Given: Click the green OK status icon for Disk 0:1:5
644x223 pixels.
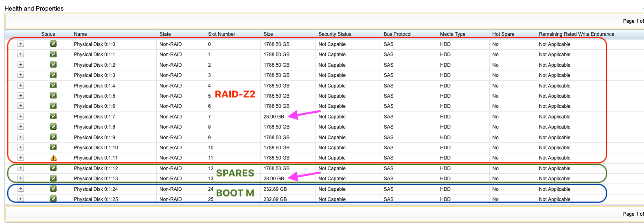Looking at the screenshot, I should point(53,95).
